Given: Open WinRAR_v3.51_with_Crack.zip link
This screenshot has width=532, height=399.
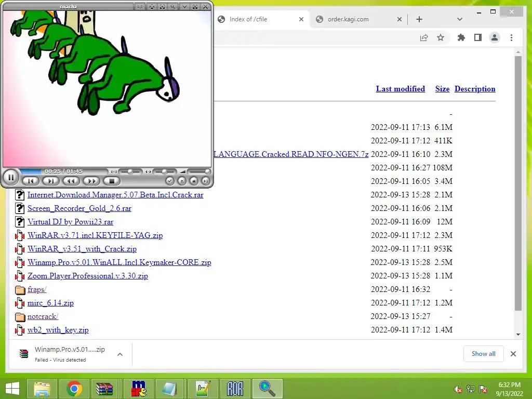Looking at the screenshot, I should (x=82, y=249).
